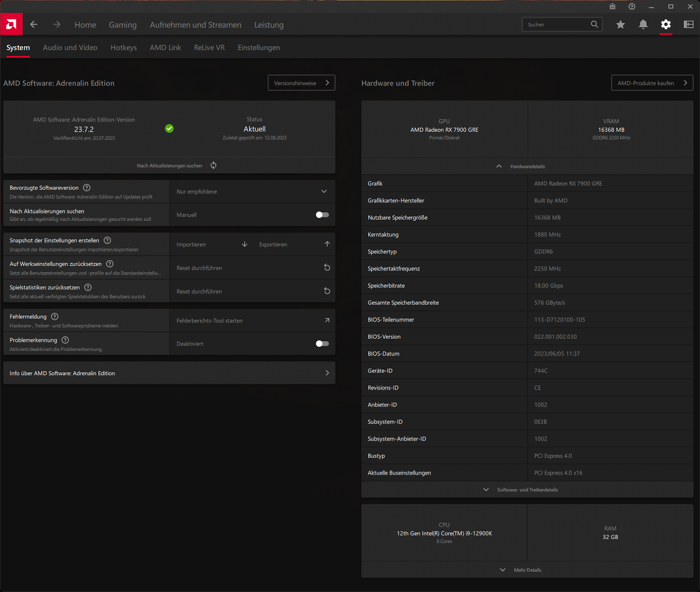This screenshot has width=700, height=592.
Task: Click help icon beside Snapshot der Einstellungen erstellen
Action: [107, 240]
